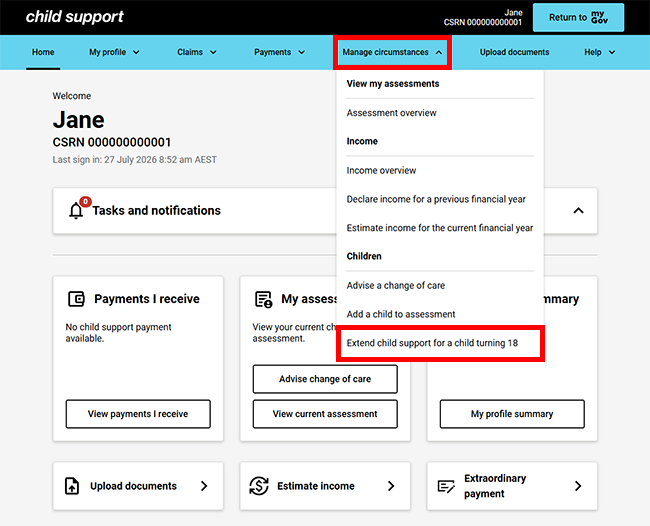This screenshot has height=526, width=650.
Task: Click the Extraordinary payment pencil icon
Action: pyautogui.click(x=446, y=486)
